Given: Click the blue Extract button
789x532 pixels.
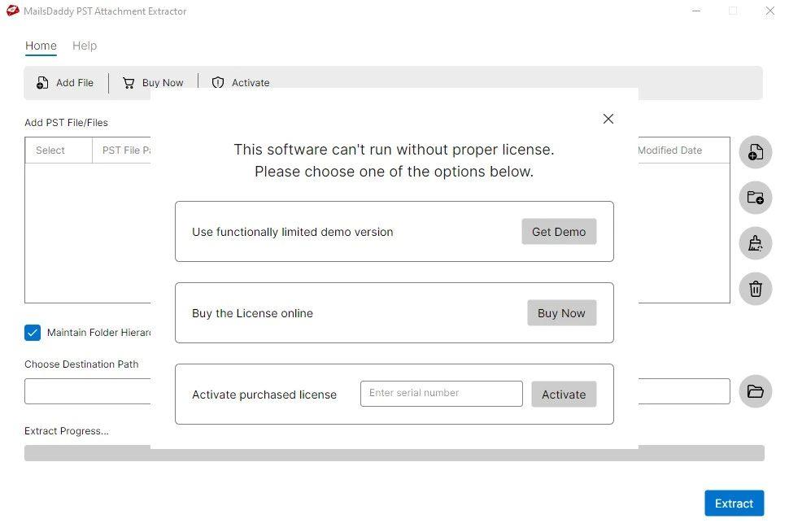Looking at the screenshot, I should (735, 504).
